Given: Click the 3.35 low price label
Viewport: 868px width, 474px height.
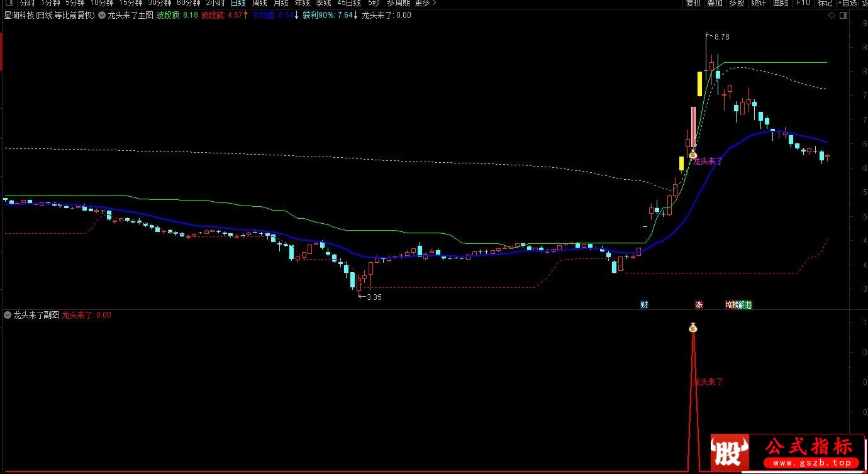Looking at the screenshot, I should click(x=374, y=297).
